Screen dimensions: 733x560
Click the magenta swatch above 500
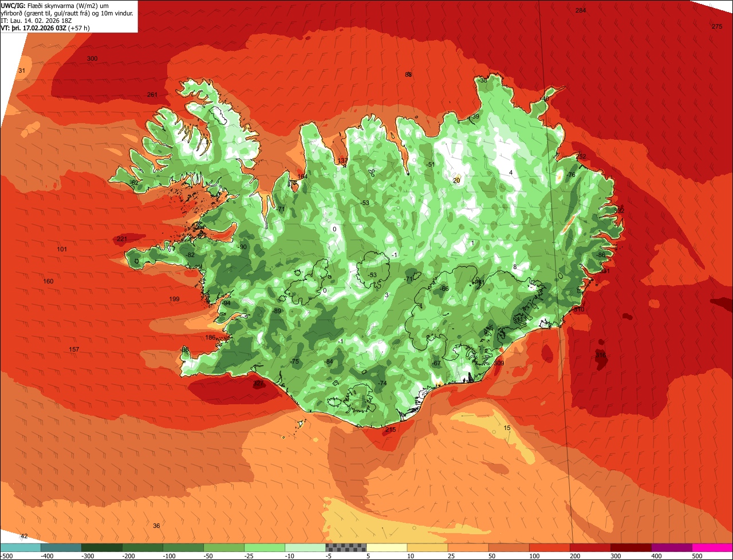[x=712, y=547]
